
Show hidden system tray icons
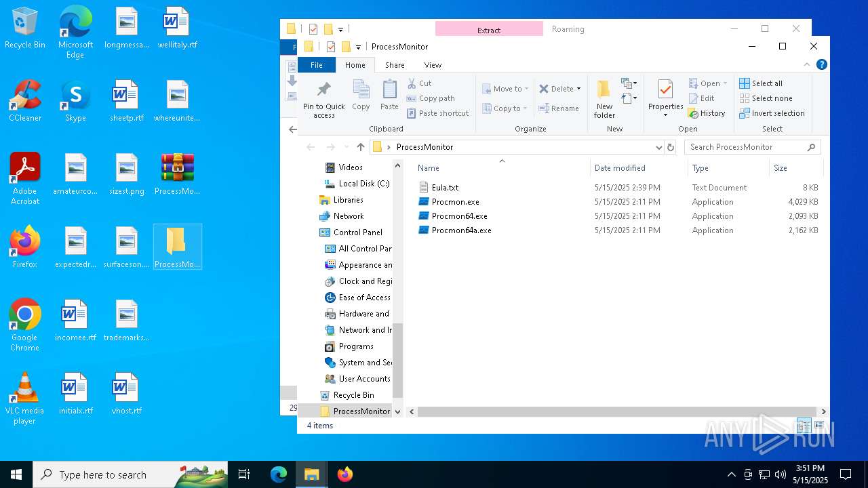point(731,474)
